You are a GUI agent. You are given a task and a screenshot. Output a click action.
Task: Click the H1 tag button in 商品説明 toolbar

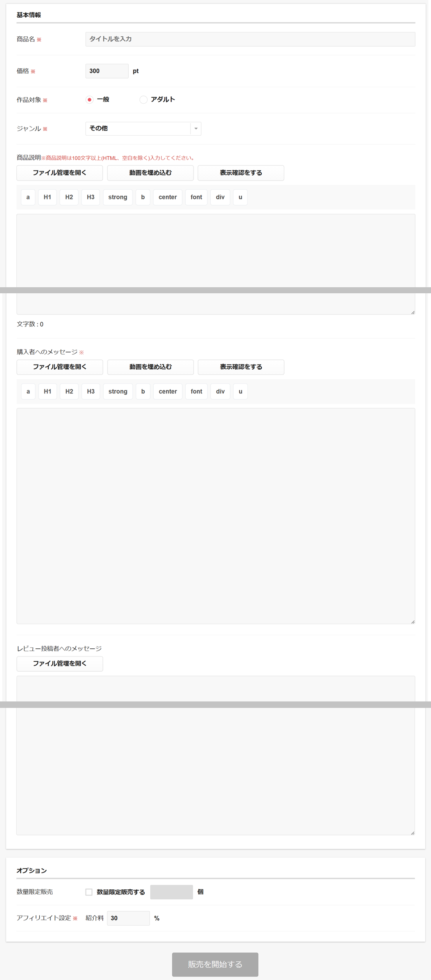click(48, 197)
